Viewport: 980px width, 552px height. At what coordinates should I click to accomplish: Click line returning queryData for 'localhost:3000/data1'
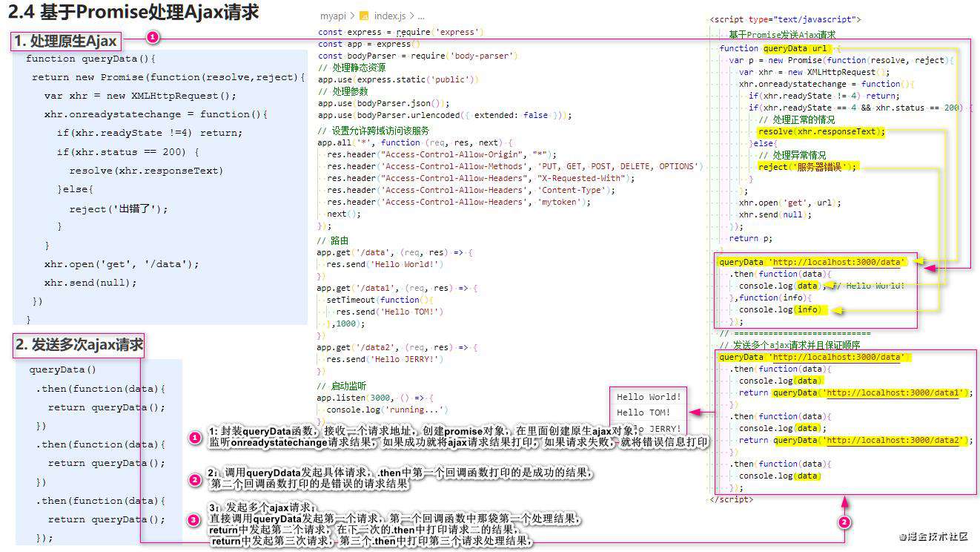(855, 392)
